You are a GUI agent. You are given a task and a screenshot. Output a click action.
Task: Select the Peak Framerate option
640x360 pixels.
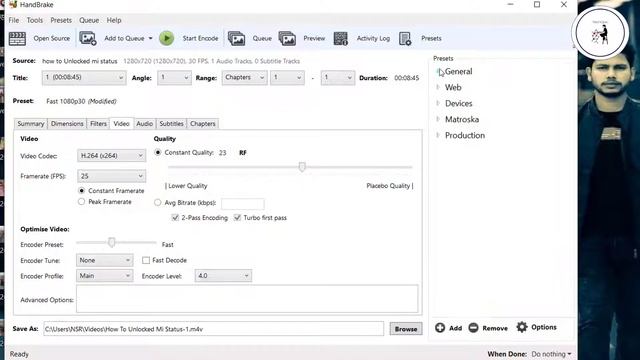82,202
